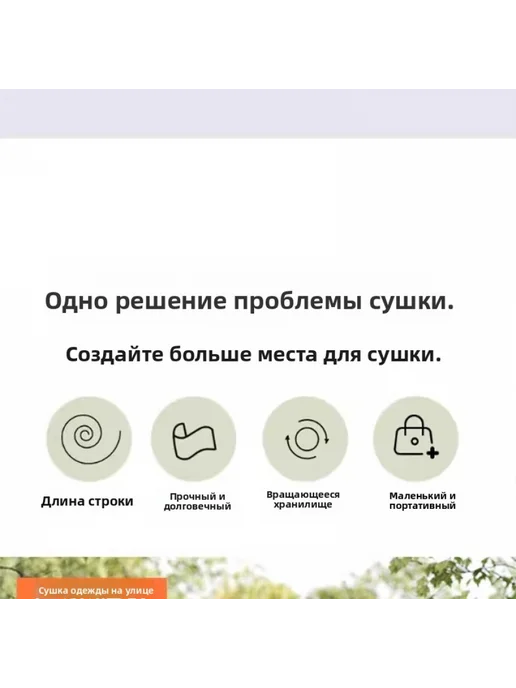Click the fabric durable material icon

194,439
